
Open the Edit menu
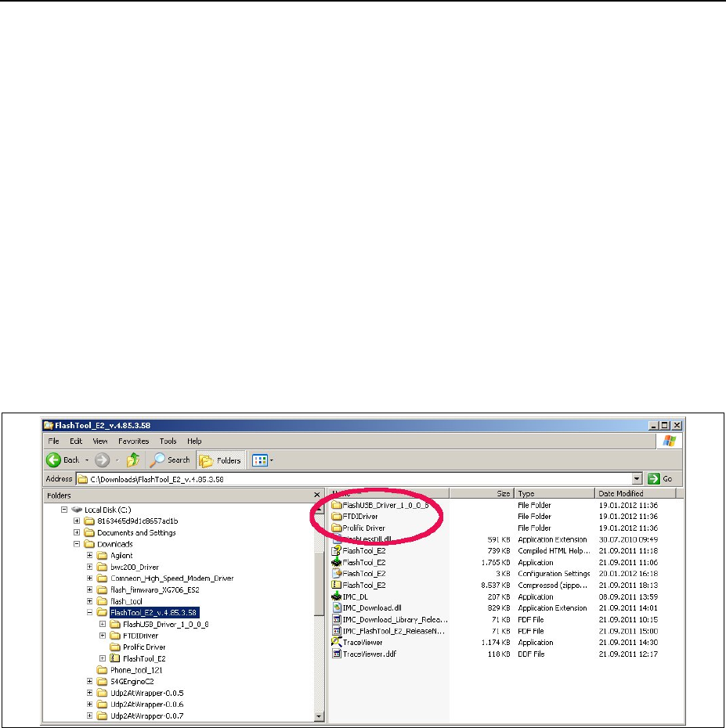[76, 441]
